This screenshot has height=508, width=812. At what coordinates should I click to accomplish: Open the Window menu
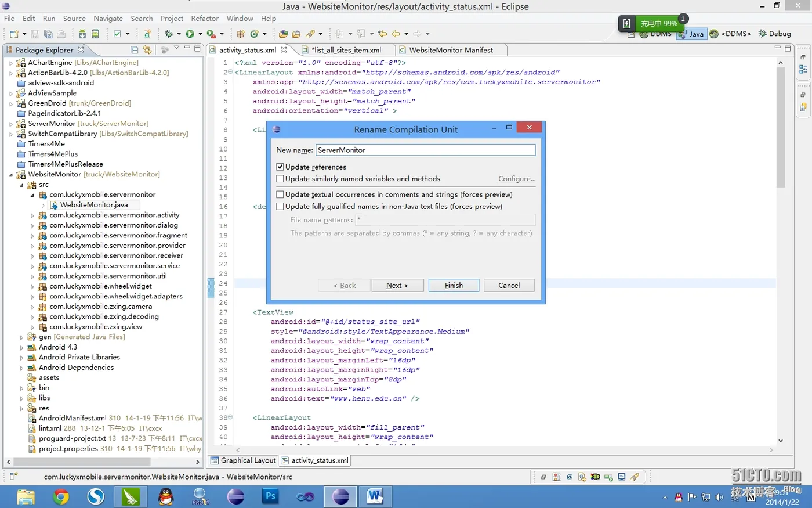[240, 19]
